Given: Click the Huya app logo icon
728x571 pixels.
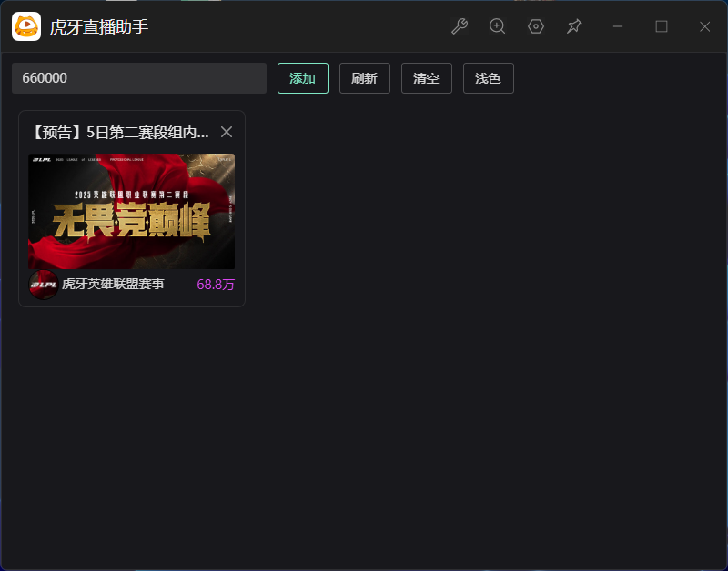Looking at the screenshot, I should pos(26,26).
